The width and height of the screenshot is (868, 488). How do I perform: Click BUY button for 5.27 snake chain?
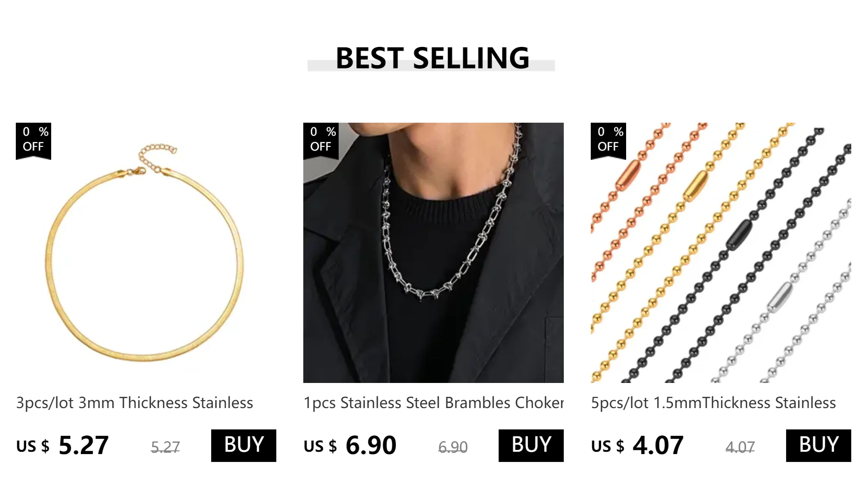(243, 445)
